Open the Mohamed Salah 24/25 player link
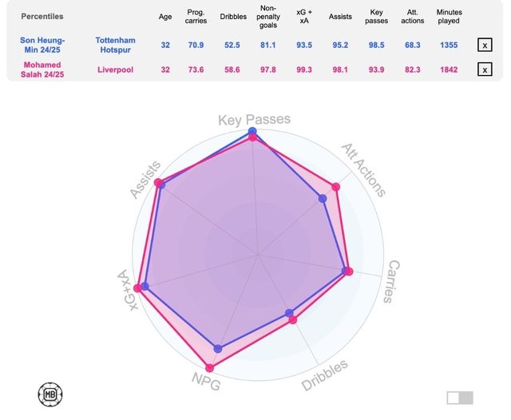Screen dimensions: 511x420 (x=43, y=69)
